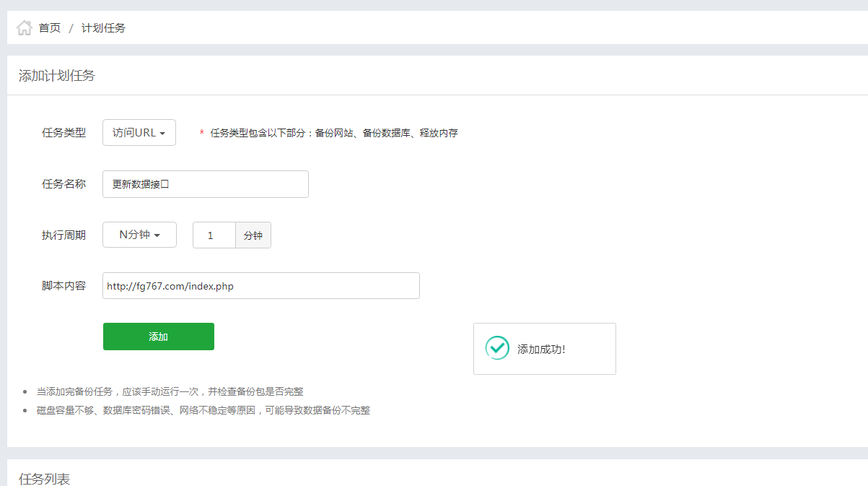
Task: Click the success checkmark icon
Action: click(497, 348)
